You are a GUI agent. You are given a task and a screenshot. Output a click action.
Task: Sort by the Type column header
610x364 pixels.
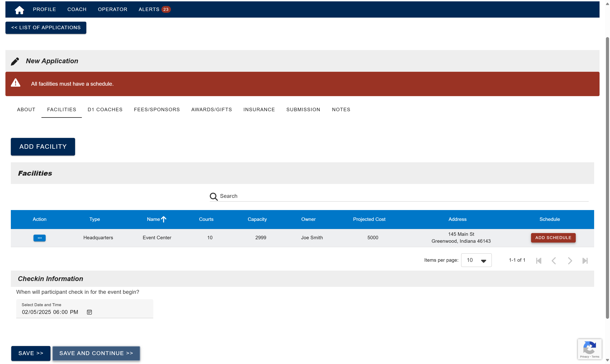pyautogui.click(x=94, y=219)
